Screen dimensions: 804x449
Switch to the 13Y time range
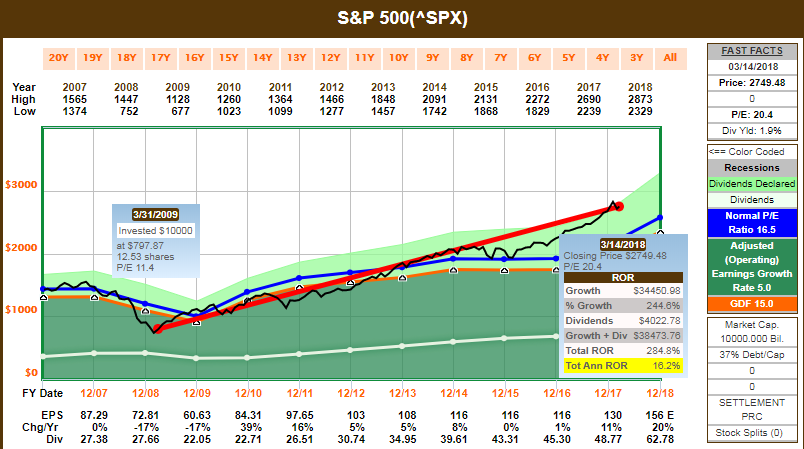(296, 58)
